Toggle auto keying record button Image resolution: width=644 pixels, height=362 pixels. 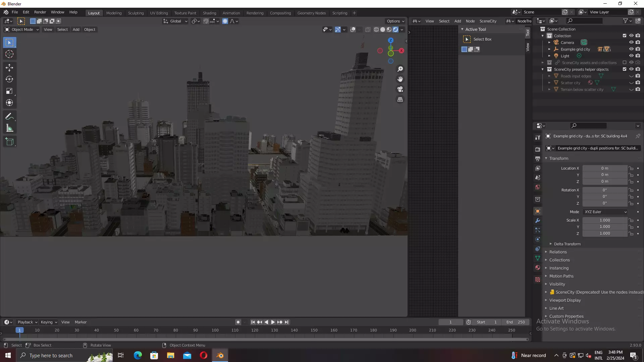click(238, 322)
